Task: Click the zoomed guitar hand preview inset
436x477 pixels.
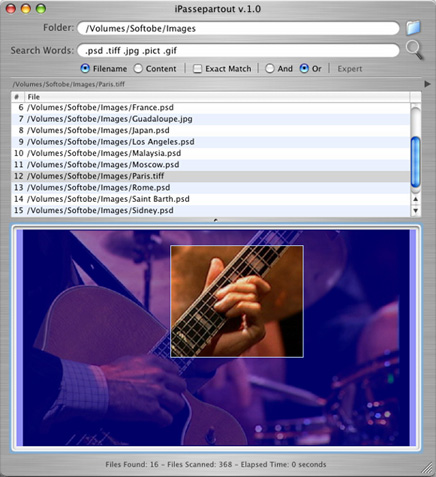Action: pos(237,302)
